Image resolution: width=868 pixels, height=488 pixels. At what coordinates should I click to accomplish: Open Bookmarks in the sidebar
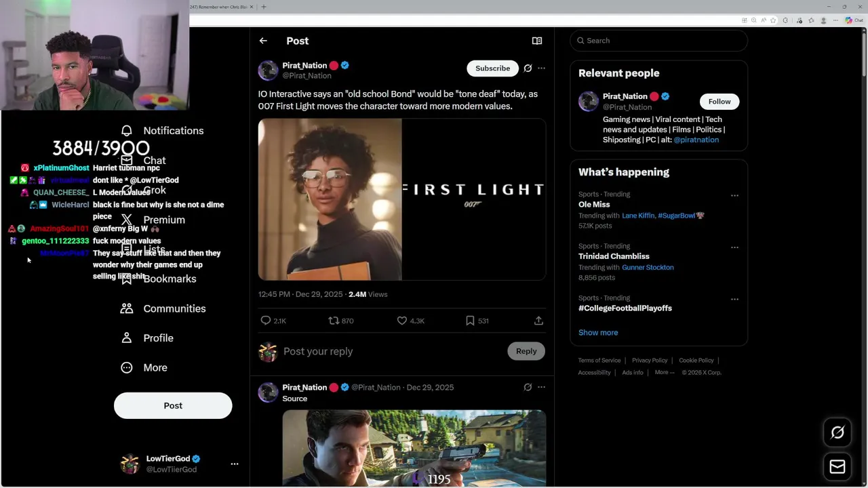tap(159, 279)
